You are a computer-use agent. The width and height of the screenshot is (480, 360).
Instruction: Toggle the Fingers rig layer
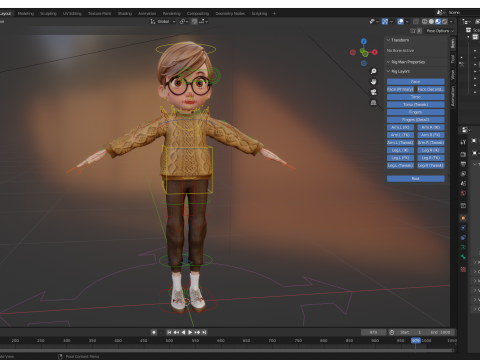point(416,112)
